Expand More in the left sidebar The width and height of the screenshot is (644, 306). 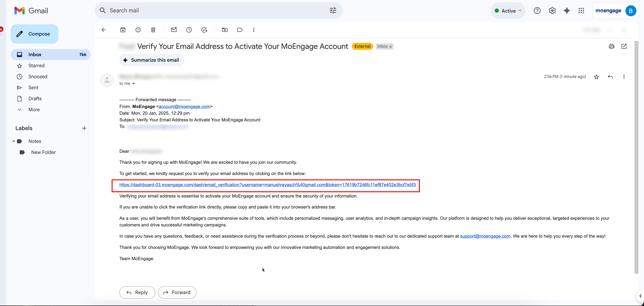[34, 110]
